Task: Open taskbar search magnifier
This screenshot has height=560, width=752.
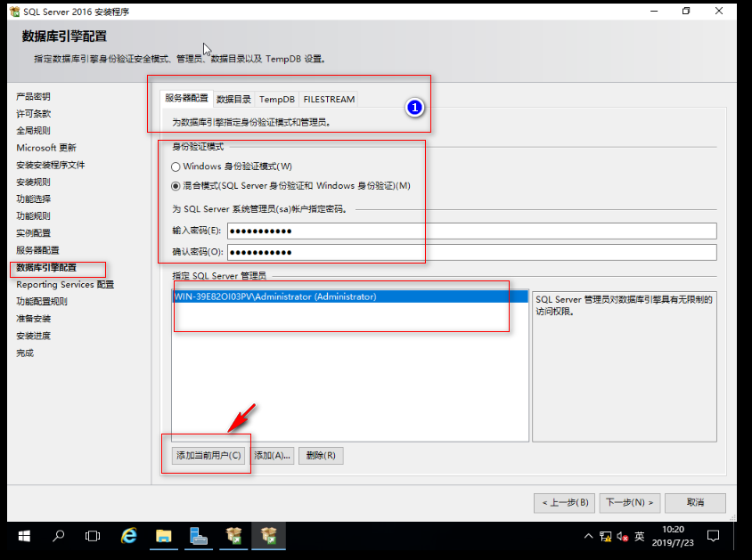Action: coord(59,536)
